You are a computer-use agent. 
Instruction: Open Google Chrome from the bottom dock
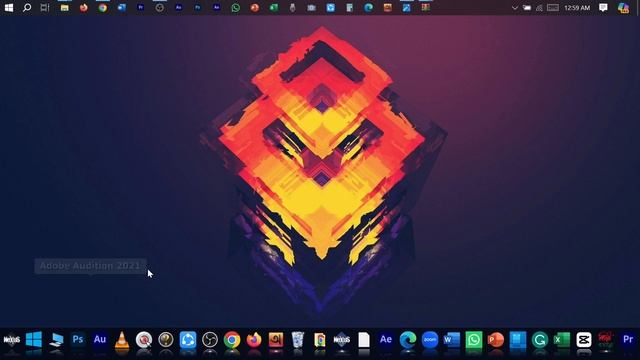pos(232,340)
